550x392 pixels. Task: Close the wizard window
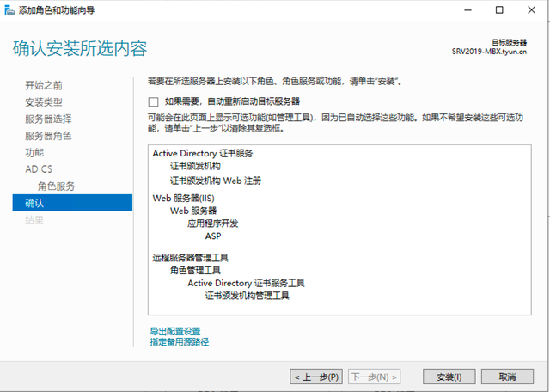click(x=531, y=10)
